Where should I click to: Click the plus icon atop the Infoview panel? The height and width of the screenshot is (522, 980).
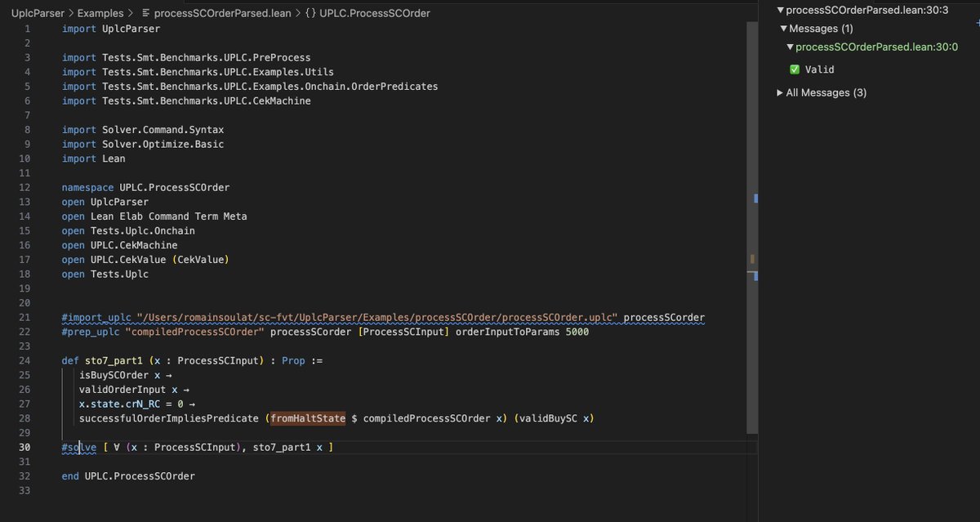click(x=978, y=22)
